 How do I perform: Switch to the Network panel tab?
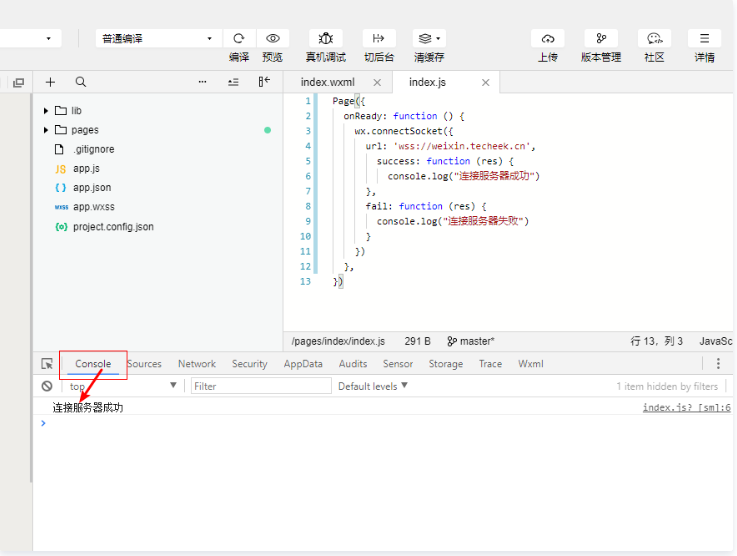point(196,364)
